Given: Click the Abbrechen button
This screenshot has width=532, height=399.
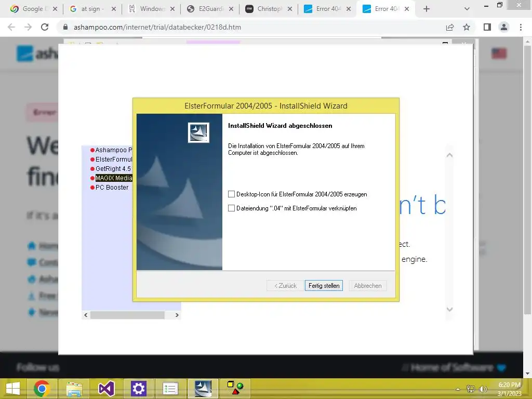Looking at the screenshot, I should coord(368,286).
